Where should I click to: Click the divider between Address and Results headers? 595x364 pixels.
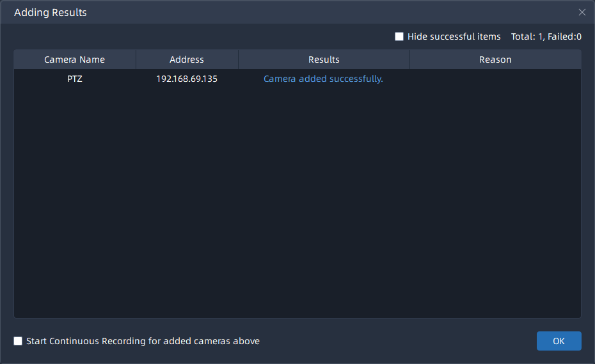pyautogui.click(x=238, y=59)
